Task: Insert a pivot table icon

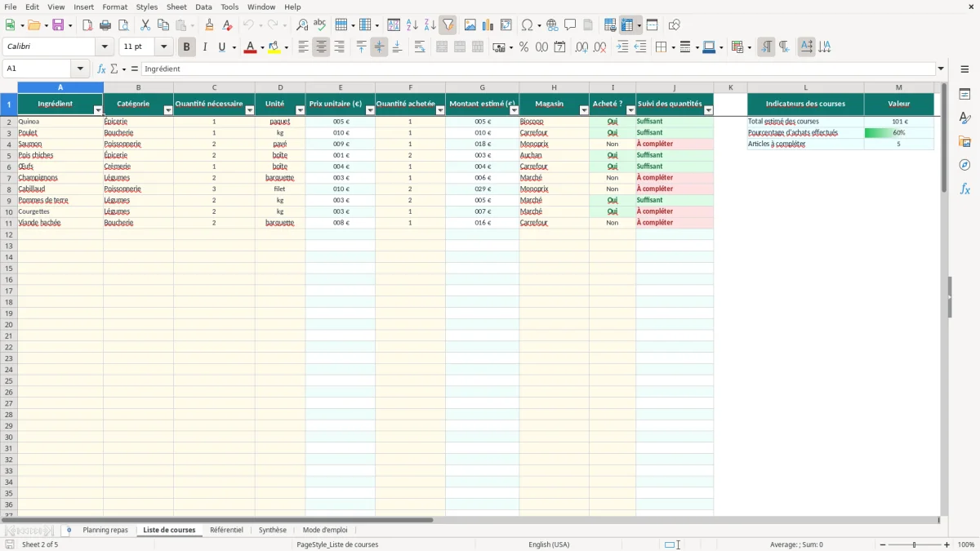Action: click(x=506, y=25)
